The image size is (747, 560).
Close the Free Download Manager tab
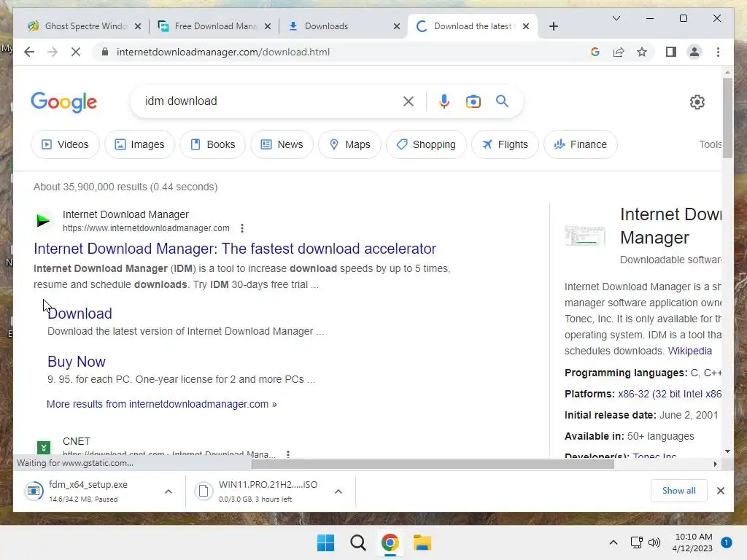pos(268,26)
